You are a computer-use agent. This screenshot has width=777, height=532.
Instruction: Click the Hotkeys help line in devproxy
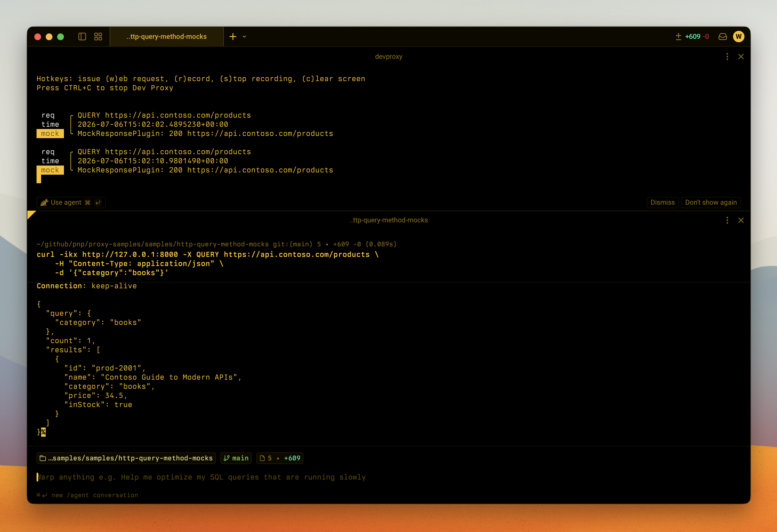coord(201,78)
